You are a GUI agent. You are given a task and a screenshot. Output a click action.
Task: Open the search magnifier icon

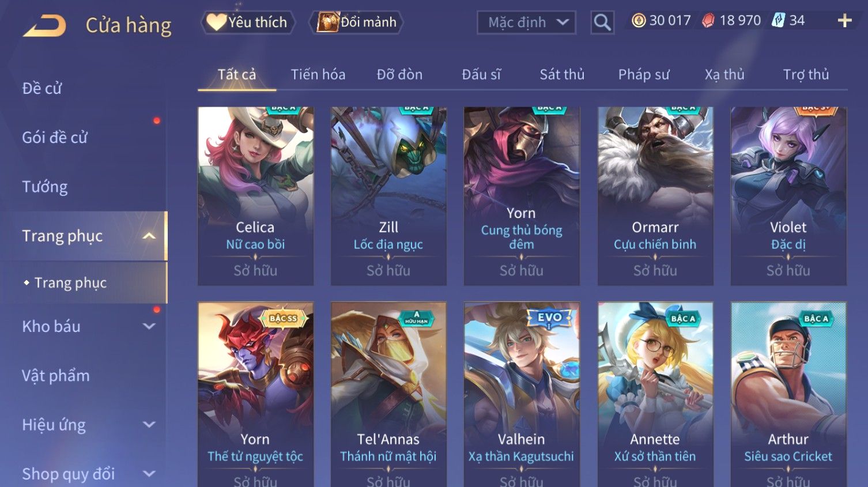pos(602,22)
